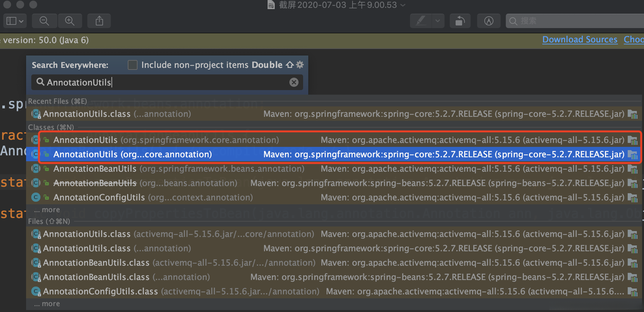
Task: Clear the AnnotationUtils search text
Action: coord(294,82)
